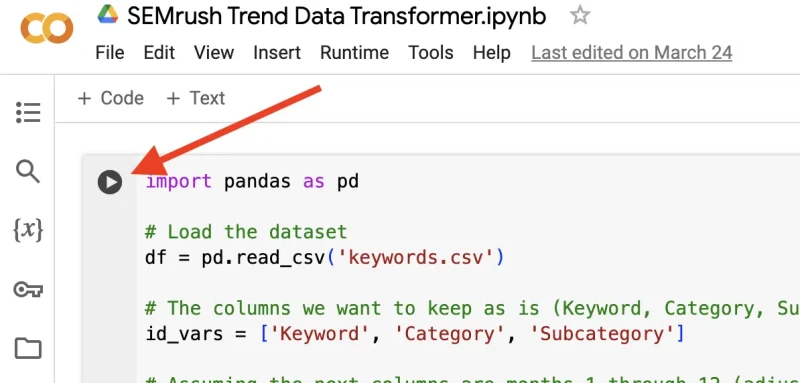
Task: Open the Runtime menu
Action: coord(355,53)
